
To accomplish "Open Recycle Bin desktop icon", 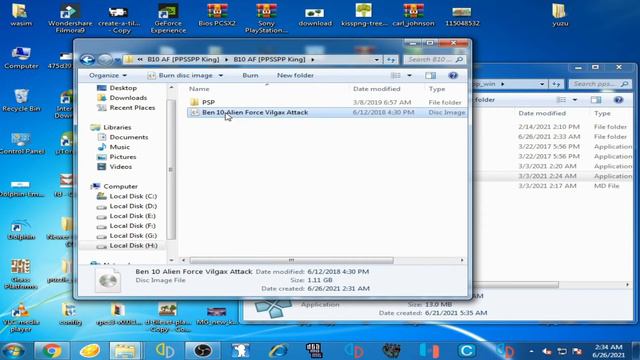I will pyautogui.click(x=21, y=100).
